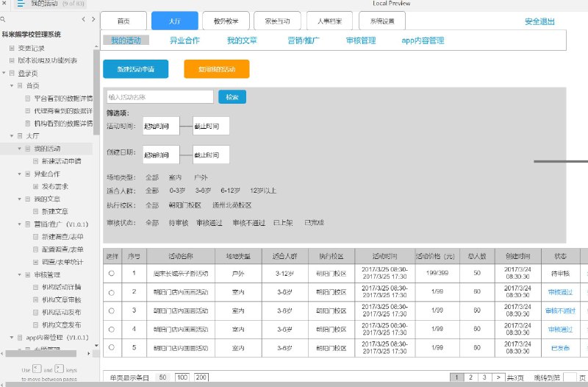Open 机构文章审核 in the sidebar tree
The height and width of the screenshot is (387, 588).
(62, 300)
